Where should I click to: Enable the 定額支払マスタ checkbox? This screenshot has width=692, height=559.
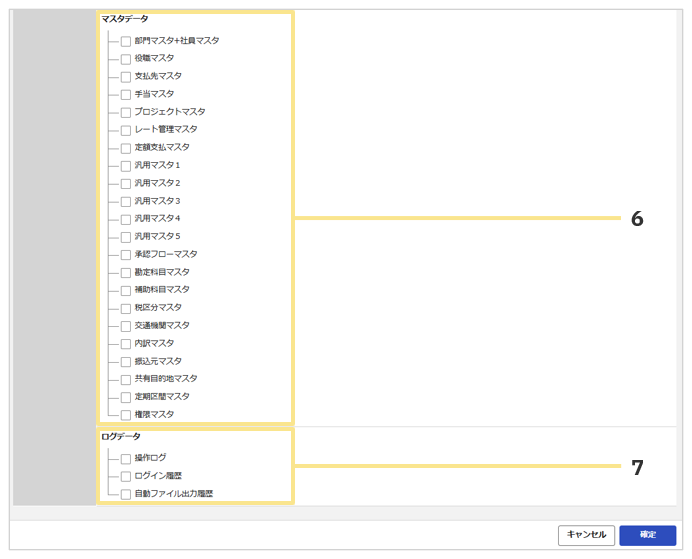(x=126, y=148)
